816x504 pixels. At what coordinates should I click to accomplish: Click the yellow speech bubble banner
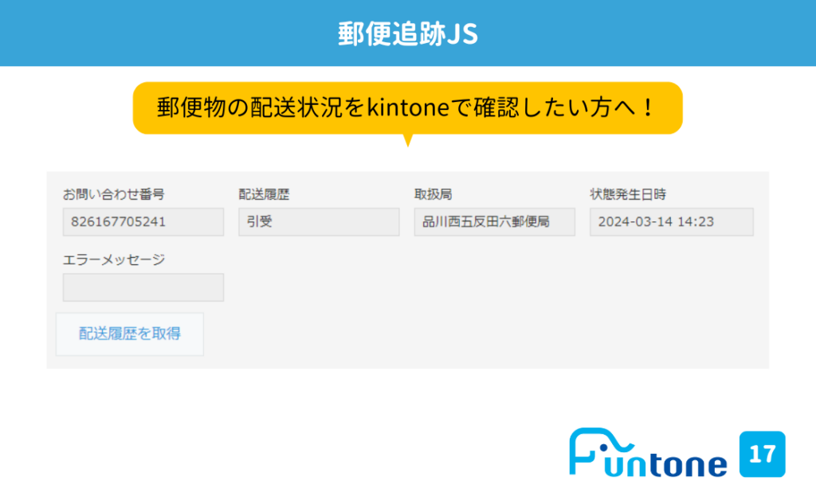click(408, 107)
